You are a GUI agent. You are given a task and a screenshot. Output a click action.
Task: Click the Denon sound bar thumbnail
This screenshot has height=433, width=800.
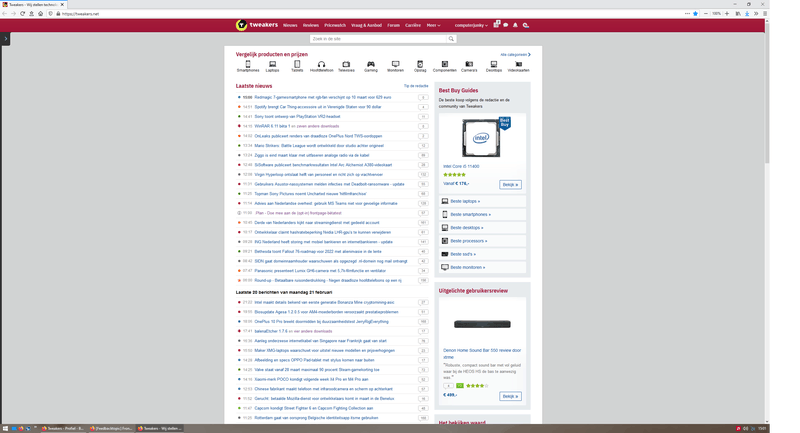(x=482, y=324)
